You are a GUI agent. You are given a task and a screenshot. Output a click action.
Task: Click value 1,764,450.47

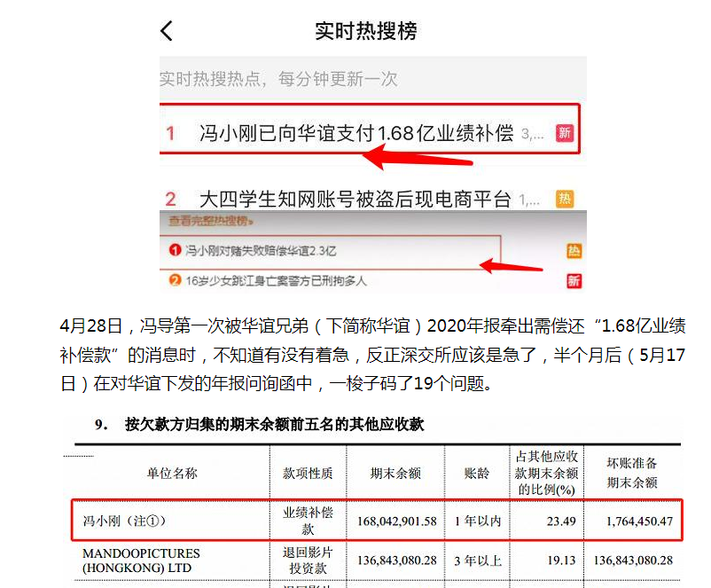[640, 521]
